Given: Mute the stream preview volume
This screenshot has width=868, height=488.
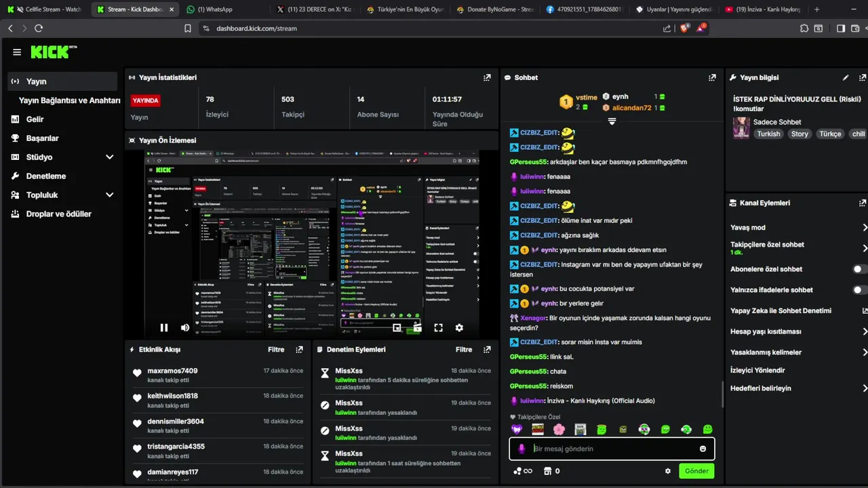Looking at the screenshot, I should (x=185, y=327).
